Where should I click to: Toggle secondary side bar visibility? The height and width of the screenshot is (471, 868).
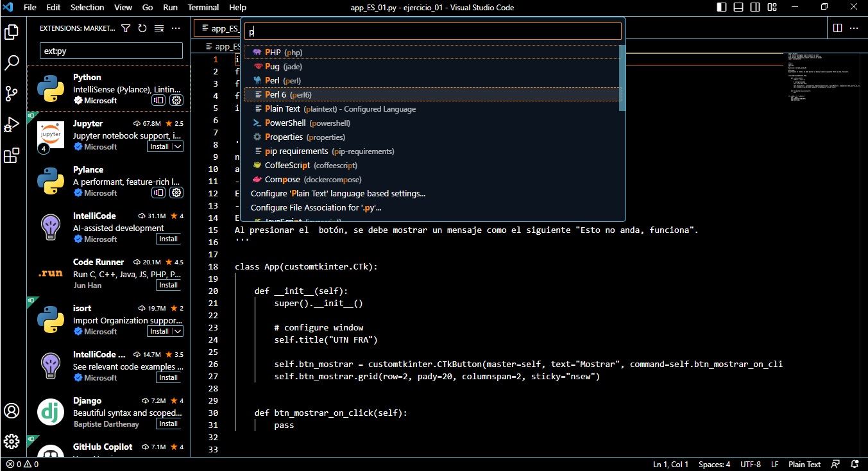(755, 7)
